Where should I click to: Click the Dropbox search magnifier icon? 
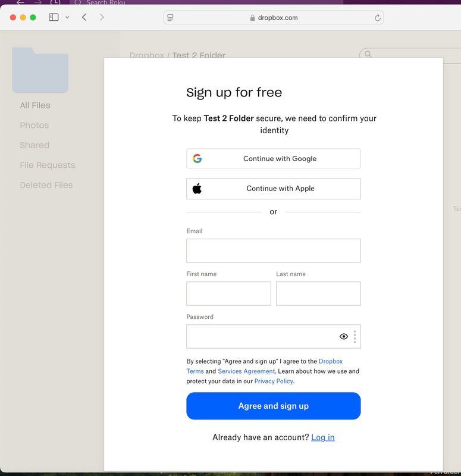(x=368, y=54)
